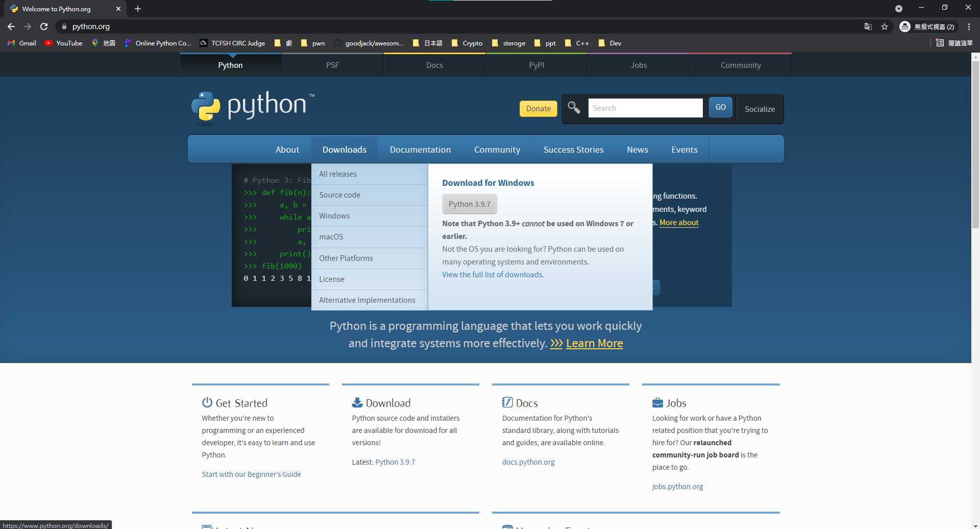This screenshot has height=529, width=980.
Task: Open the Events navigation menu
Action: [684, 150]
